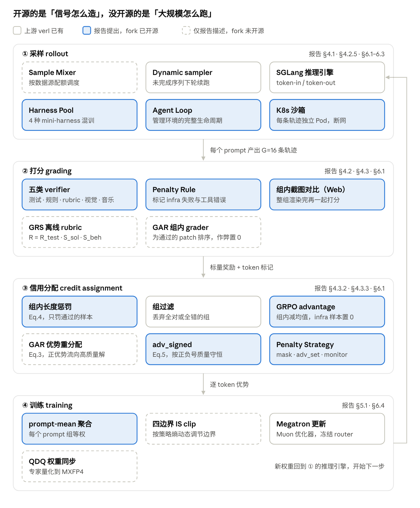Click the legend label "报告提出，fork 已开源"
This screenshot has width=420, height=508.
(x=126, y=31)
